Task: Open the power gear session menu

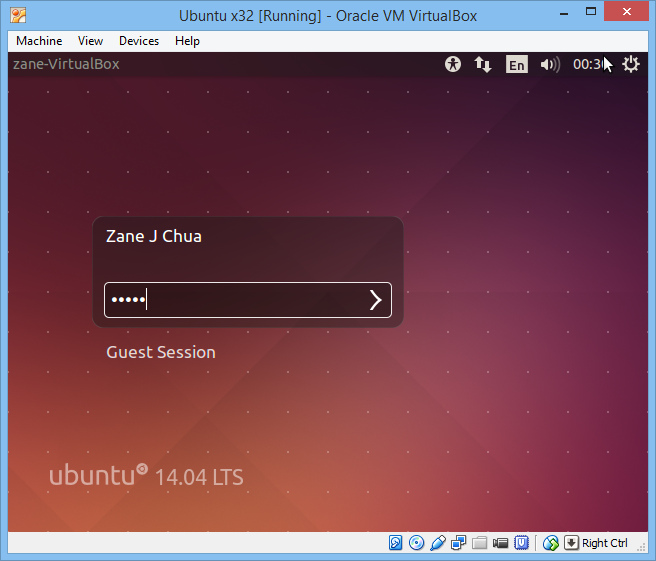Action: (630, 64)
